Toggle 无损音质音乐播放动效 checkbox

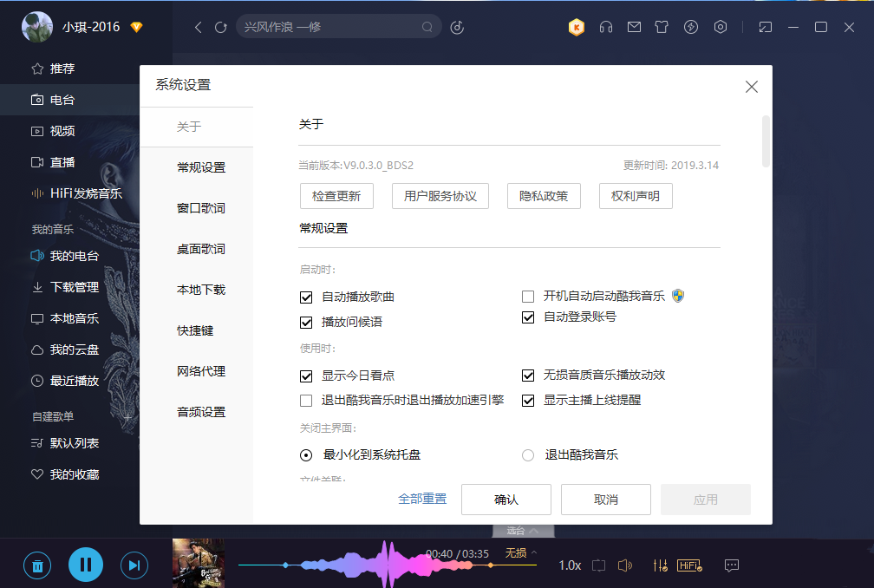(x=528, y=376)
